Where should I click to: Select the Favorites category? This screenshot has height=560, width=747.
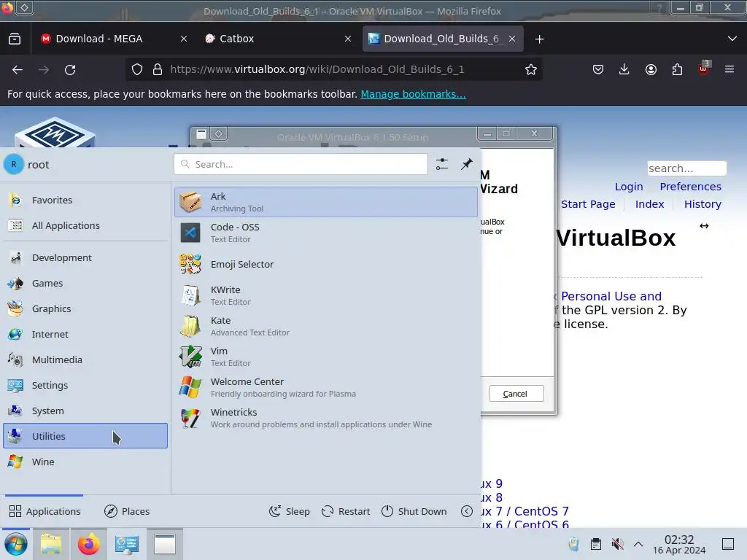tap(85, 200)
